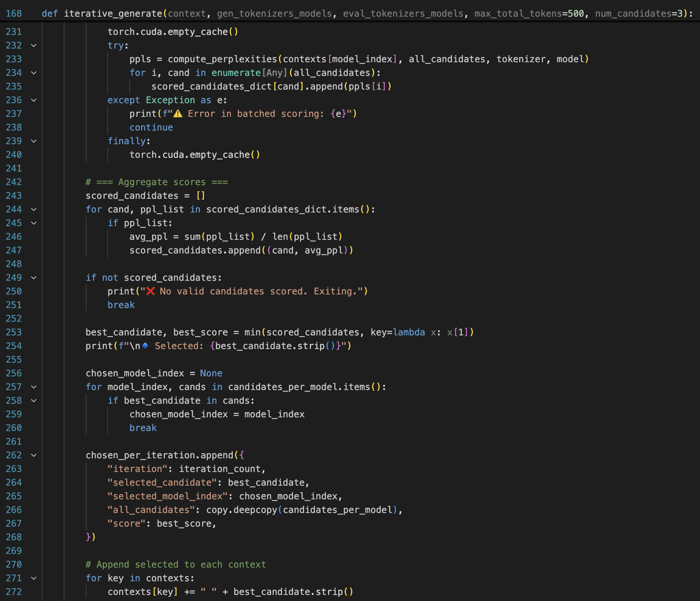The height and width of the screenshot is (601, 700).
Task: Click the fold chevron beside line 257
Action: click(x=34, y=387)
